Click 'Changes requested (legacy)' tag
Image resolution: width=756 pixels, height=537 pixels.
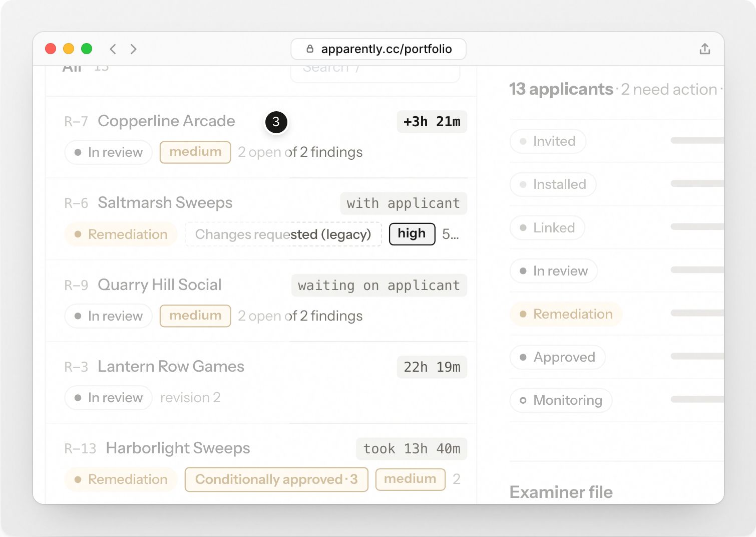tap(283, 234)
